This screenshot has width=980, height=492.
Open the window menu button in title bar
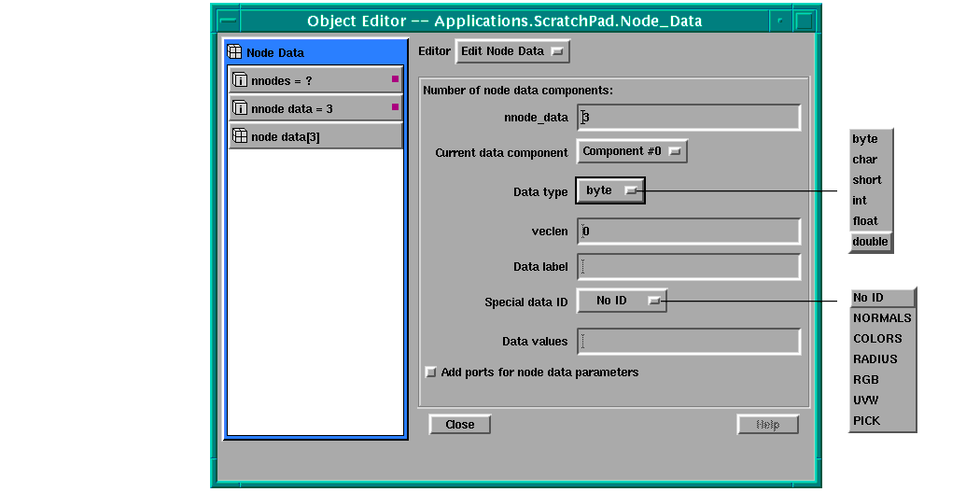click(227, 21)
